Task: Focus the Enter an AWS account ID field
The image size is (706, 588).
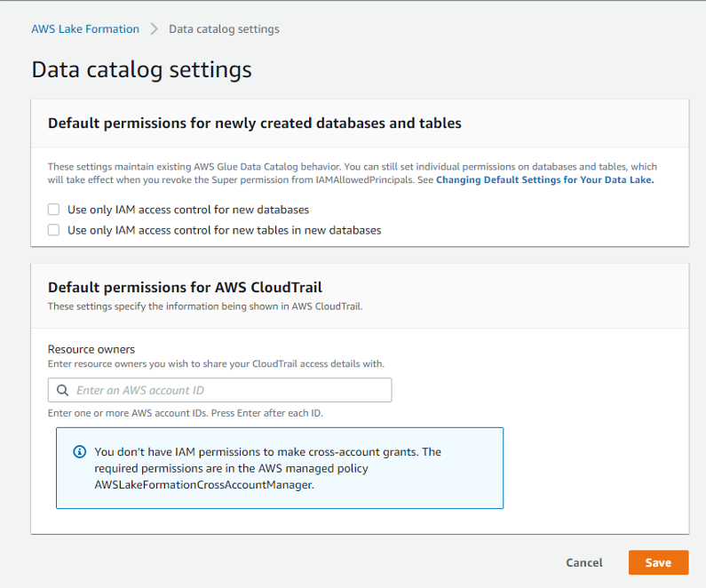Action: 229,390
